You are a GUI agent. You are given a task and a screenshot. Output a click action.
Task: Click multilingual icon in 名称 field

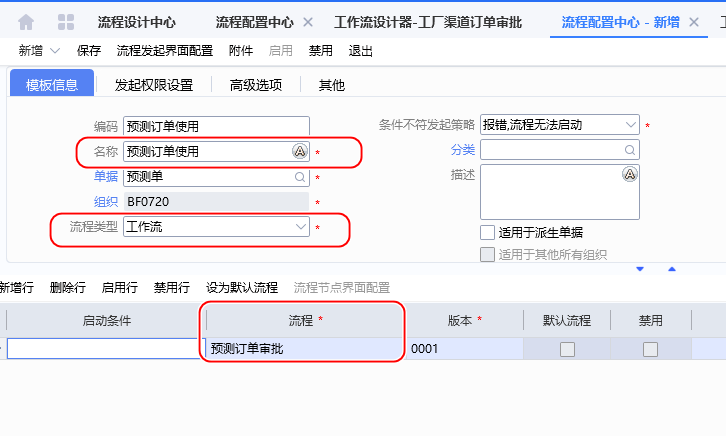[x=299, y=151]
